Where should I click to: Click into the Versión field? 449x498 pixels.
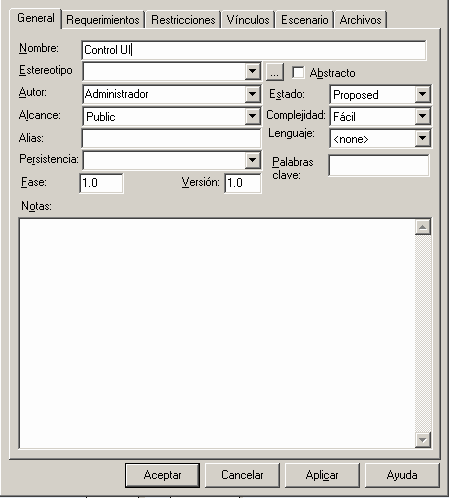click(243, 183)
